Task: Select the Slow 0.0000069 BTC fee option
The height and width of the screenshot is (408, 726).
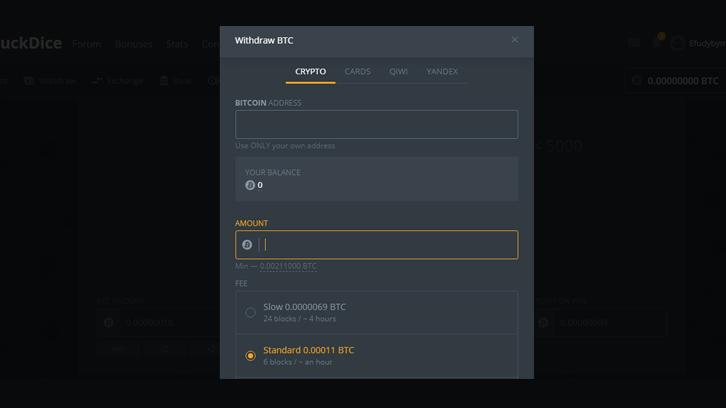Action: (x=376, y=313)
